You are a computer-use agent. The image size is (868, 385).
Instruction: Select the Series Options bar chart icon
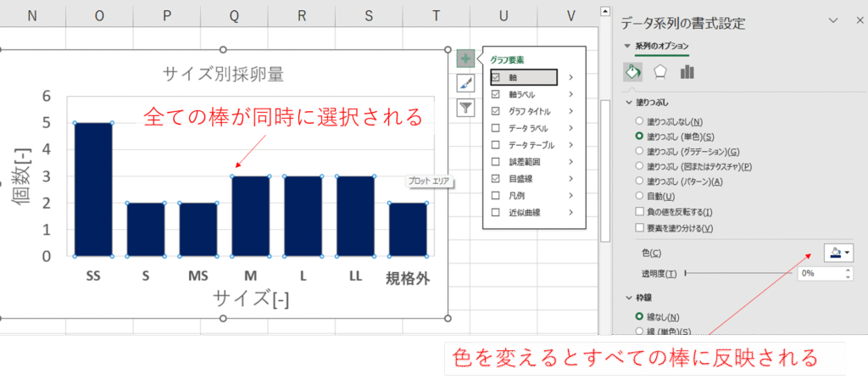tap(687, 72)
